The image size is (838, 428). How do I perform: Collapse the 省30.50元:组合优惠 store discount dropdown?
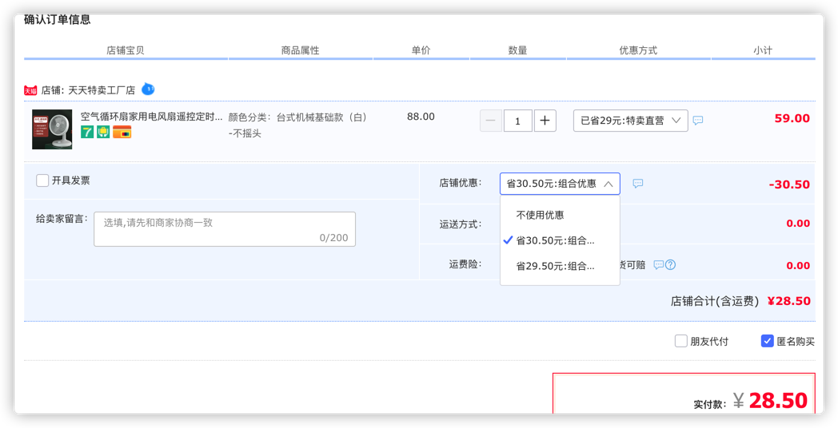tap(559, 184)
